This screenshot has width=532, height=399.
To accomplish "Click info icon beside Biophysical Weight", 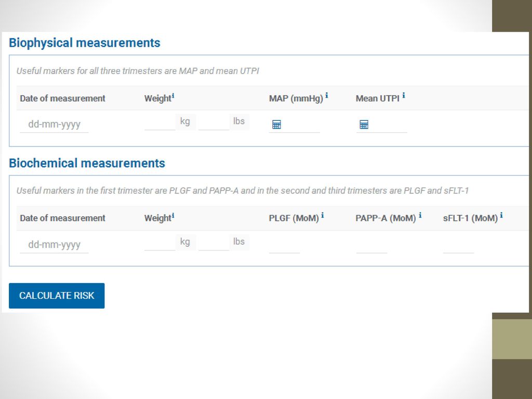I will [173, 96].
